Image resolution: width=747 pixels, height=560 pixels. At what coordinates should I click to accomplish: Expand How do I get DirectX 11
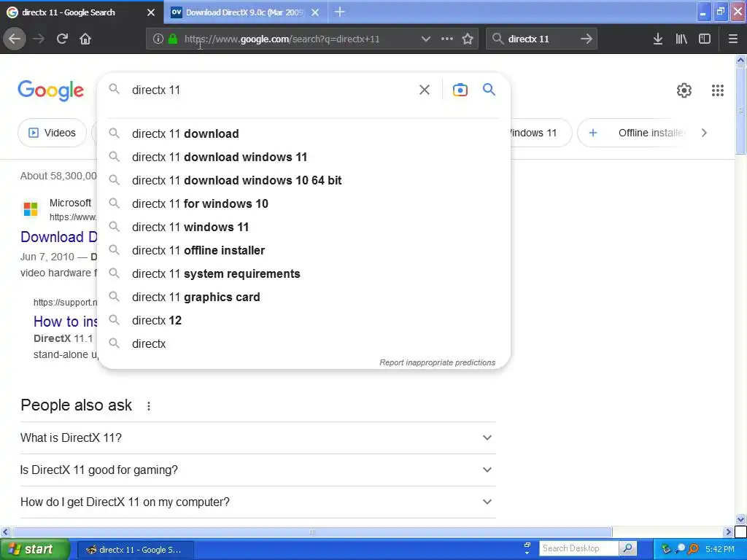(258, 502)
